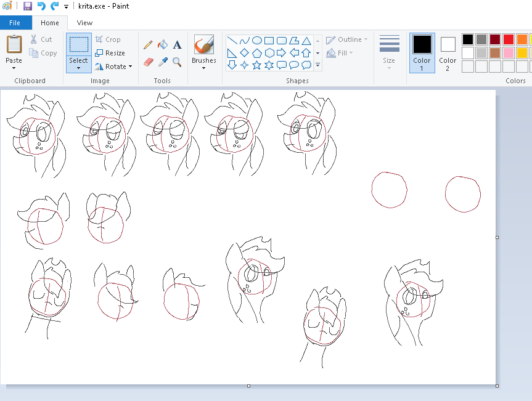Activate the Color 2 swatch button
This screenshot has width=532, height=401.
(x=448, y=52)
